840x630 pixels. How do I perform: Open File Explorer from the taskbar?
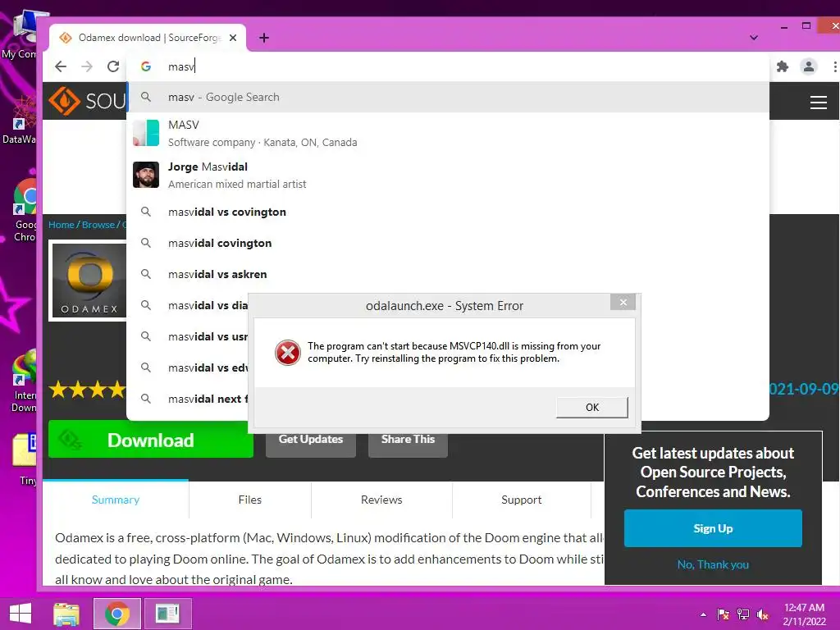(66, 614)
